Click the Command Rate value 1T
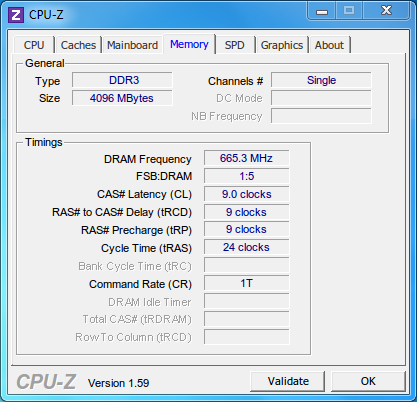This screenshot has width=417, height=402. pyautogui.click(x=247, y=283)
